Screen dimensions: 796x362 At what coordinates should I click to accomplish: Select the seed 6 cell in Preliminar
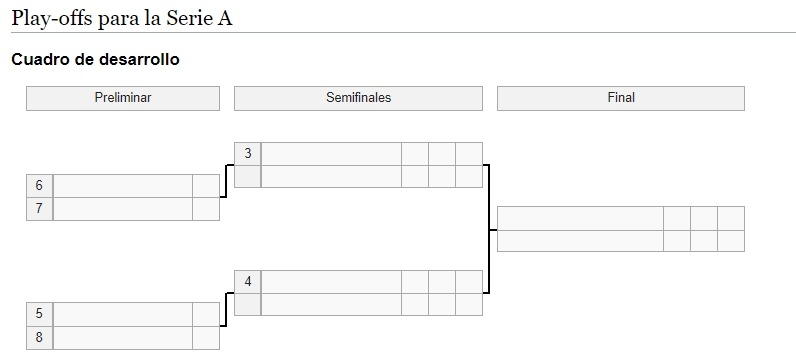tap(40, 186)
